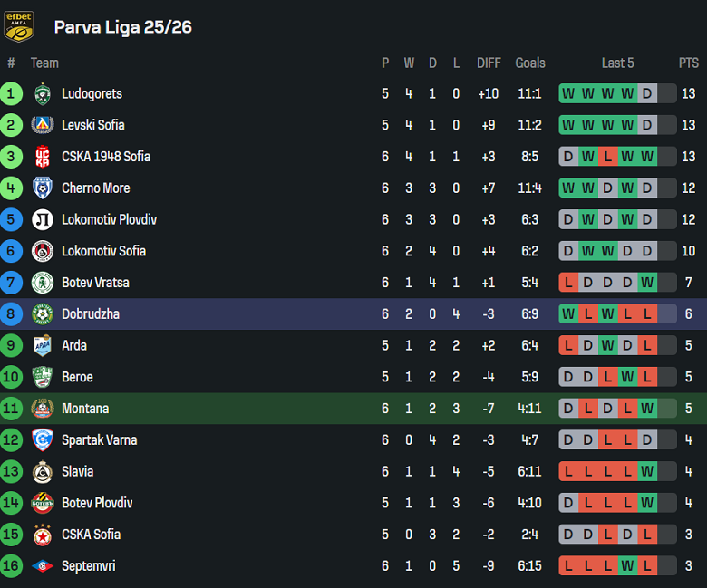Open the Dobrudzha team link

91,314
